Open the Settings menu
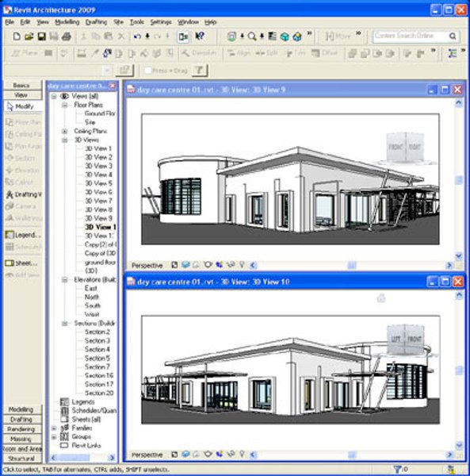Image resolution: width=470 pixels, height=476 pixels. (x=161, y=22)
